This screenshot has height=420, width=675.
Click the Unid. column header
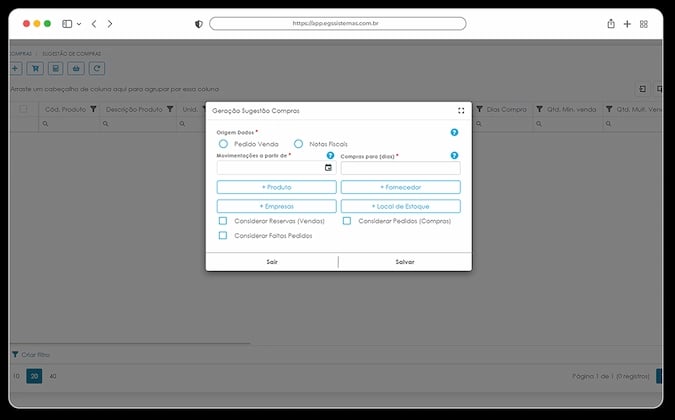coord(190,109)
